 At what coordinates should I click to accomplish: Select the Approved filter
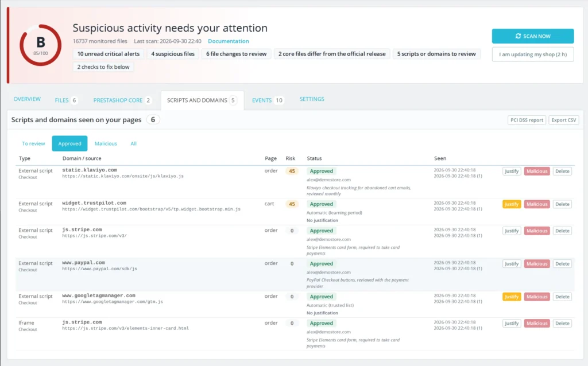point(69,143)
